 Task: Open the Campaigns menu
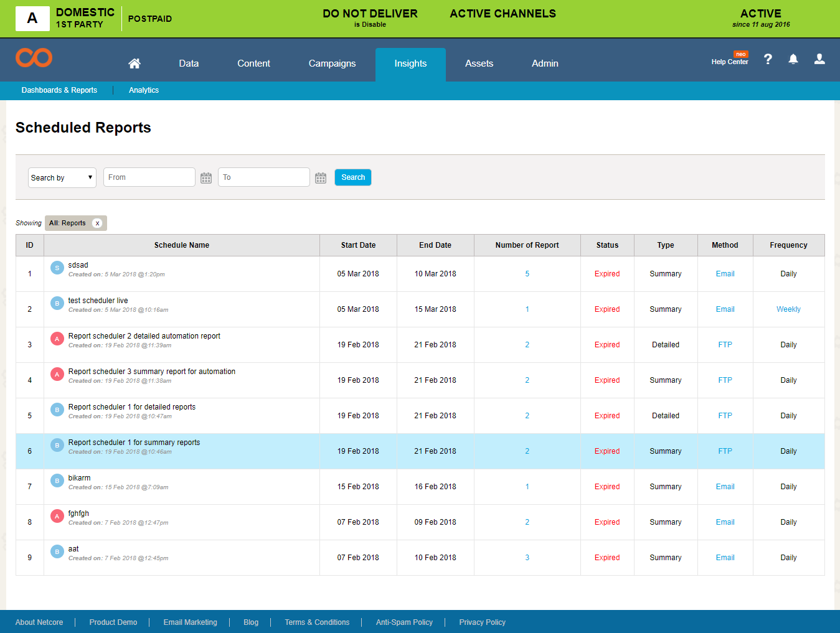coord(333,63)
